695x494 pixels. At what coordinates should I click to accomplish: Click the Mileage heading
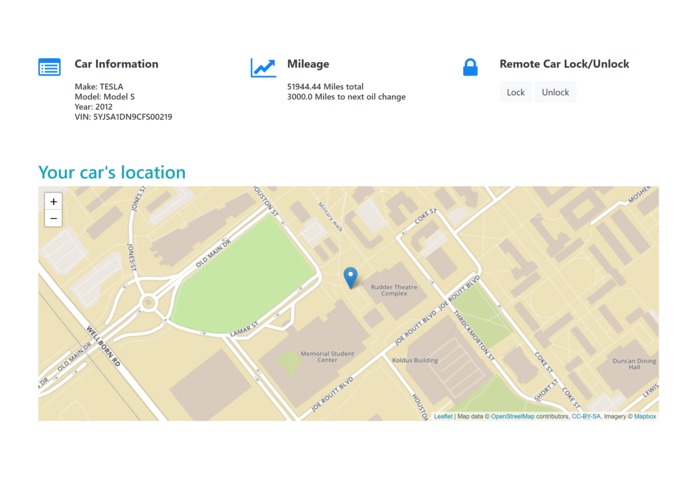coord(308,64)
